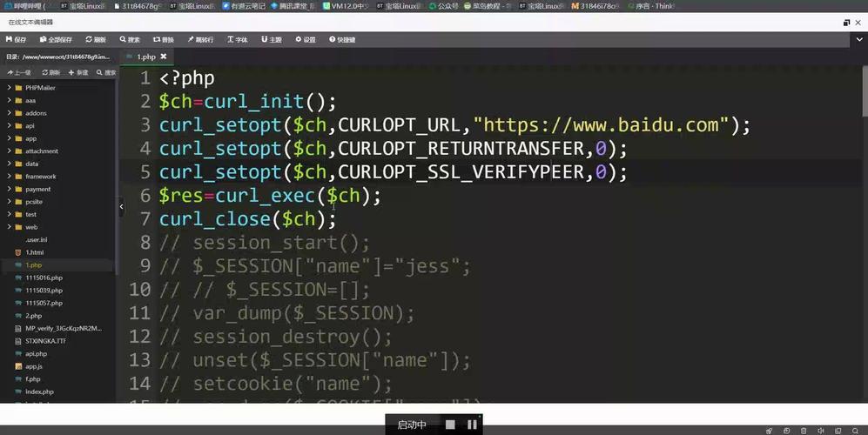Click the 保存 save button in toolbar
Image resolution: width=868 pixels, height=435 pixels.
coord(16,39)
